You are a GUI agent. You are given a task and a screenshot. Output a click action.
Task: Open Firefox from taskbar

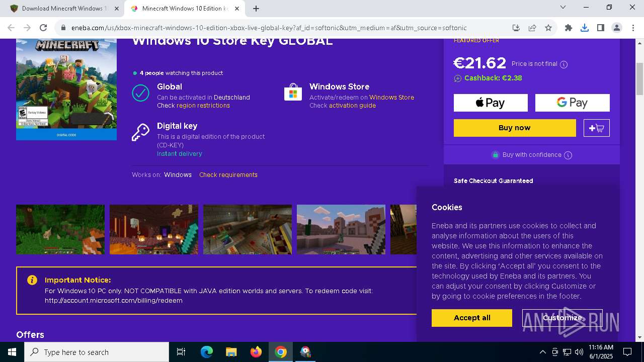coord(256,352)
